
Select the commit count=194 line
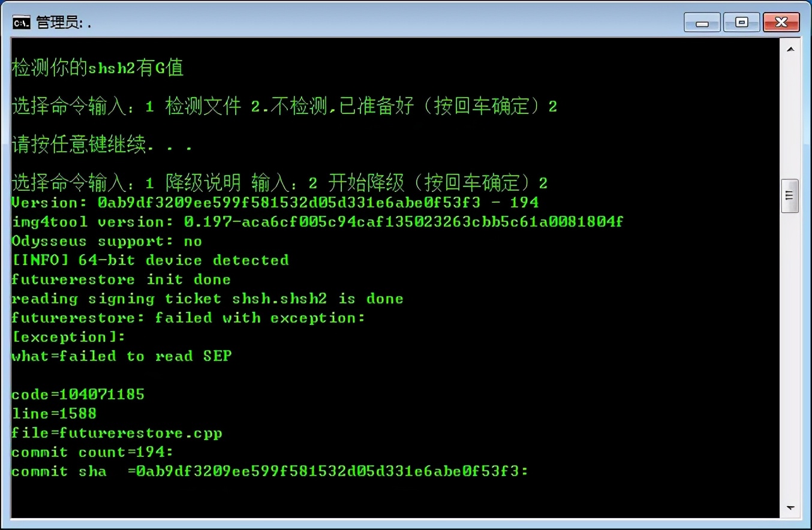pyautogui.click(x=90, y=452)
